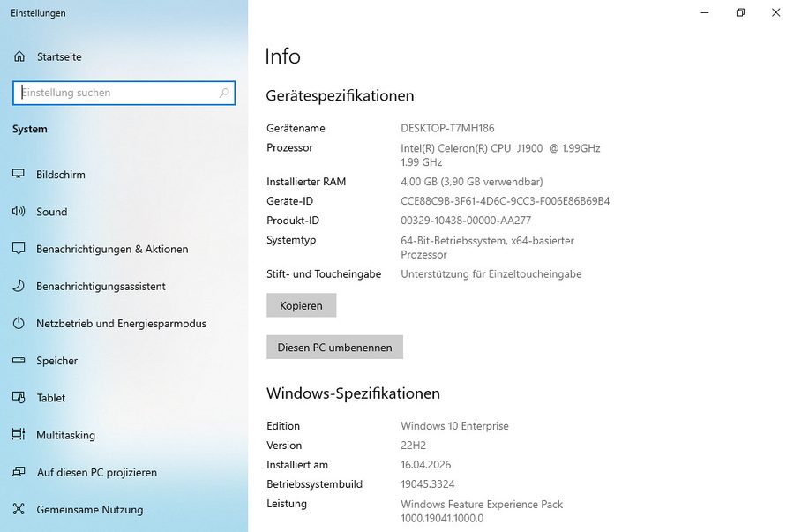Minimize the Einstellungen window
Image resolution: width=794 pixels, height=532 pixels.
tap(705, 12)
